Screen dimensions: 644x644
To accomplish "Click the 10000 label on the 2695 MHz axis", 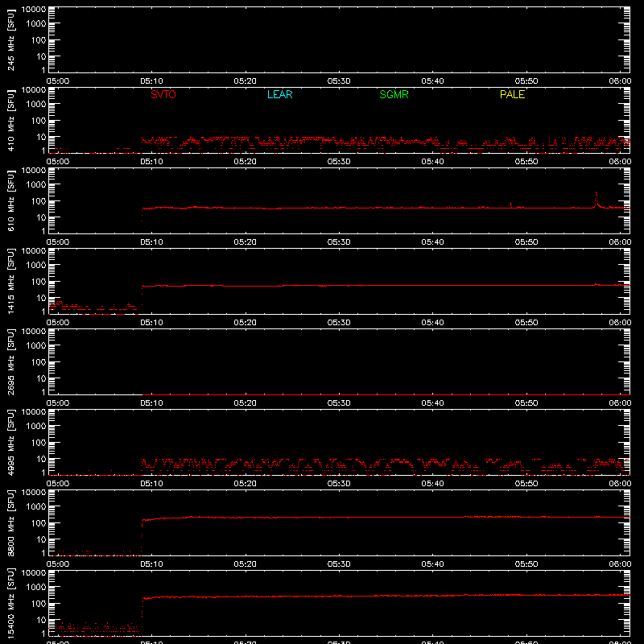I will click(34, 332).
